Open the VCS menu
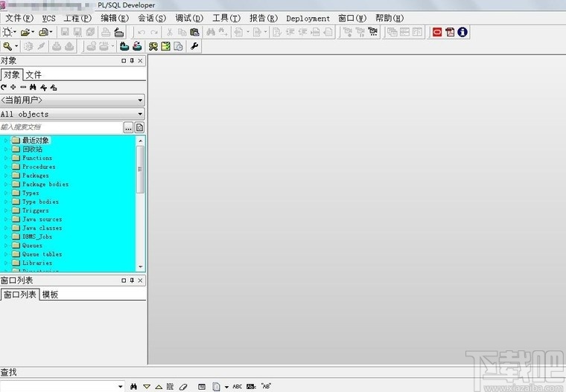The width and height of the screenshot is (566, 392). 48,19
